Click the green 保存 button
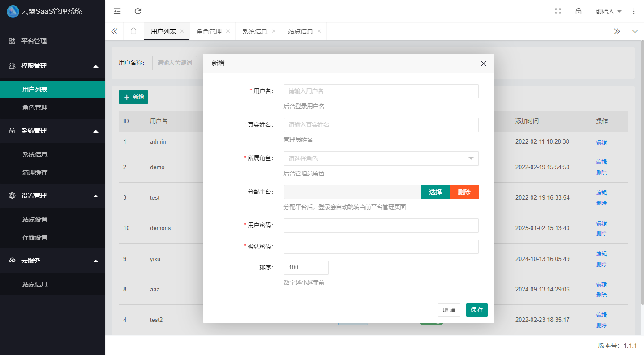 (x=477, y=309)
